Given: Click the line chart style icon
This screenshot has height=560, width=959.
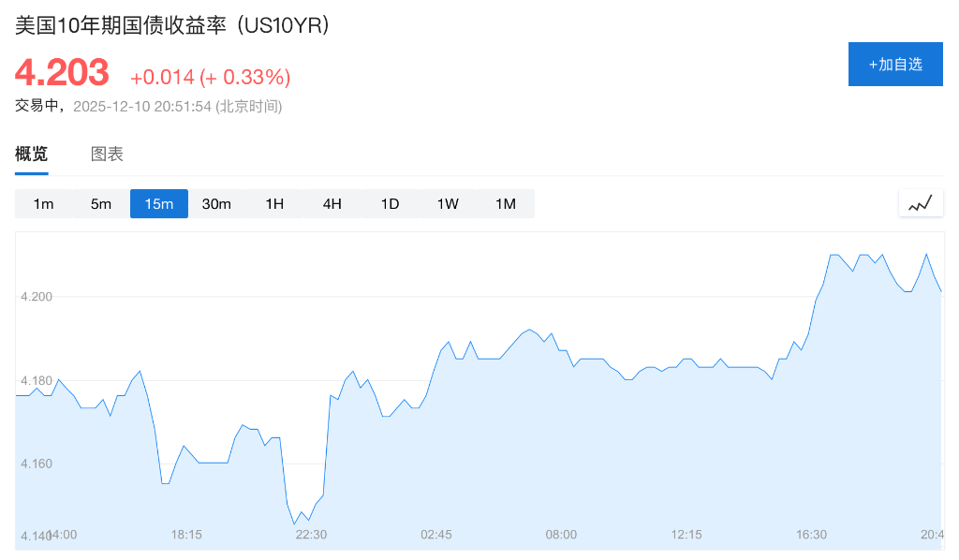Looking at the screenshot, I should (921, 203).
